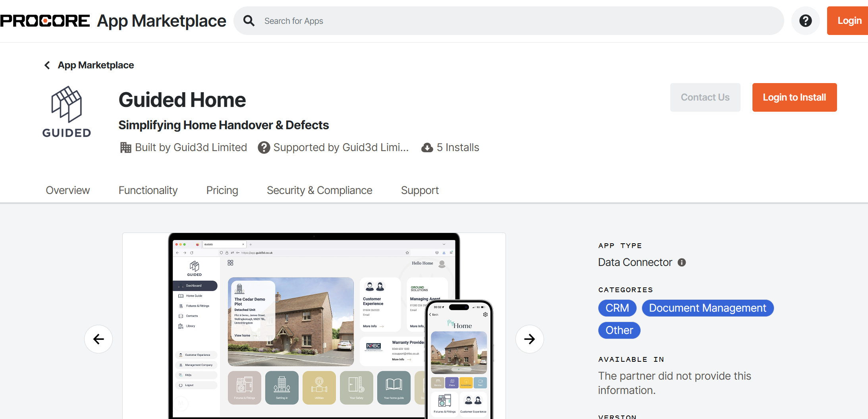This screenshot has height=419, width=868.
Task: Select the Support tab
Action: click(x=420, y=190)
